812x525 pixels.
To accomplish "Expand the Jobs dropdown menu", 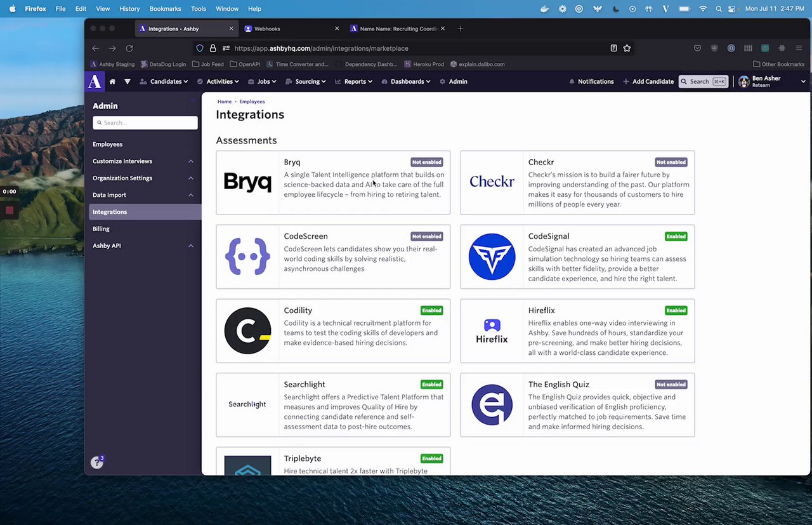I will click(x=262, y=81).
